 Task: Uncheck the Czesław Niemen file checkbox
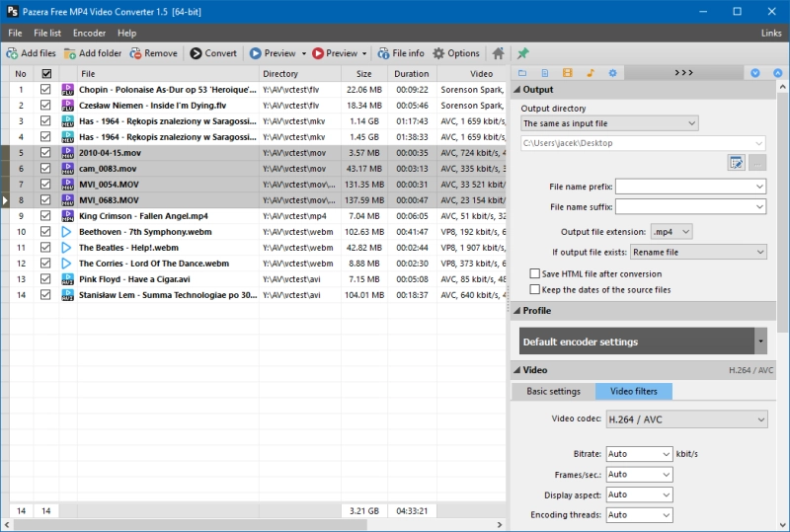pyautogui.click(x=45, y=106)
